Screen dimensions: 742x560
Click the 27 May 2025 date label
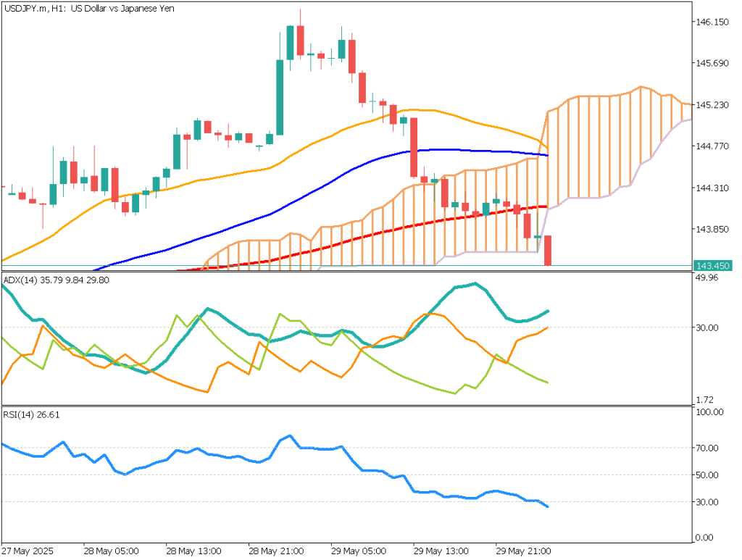[x=28, y=549]
